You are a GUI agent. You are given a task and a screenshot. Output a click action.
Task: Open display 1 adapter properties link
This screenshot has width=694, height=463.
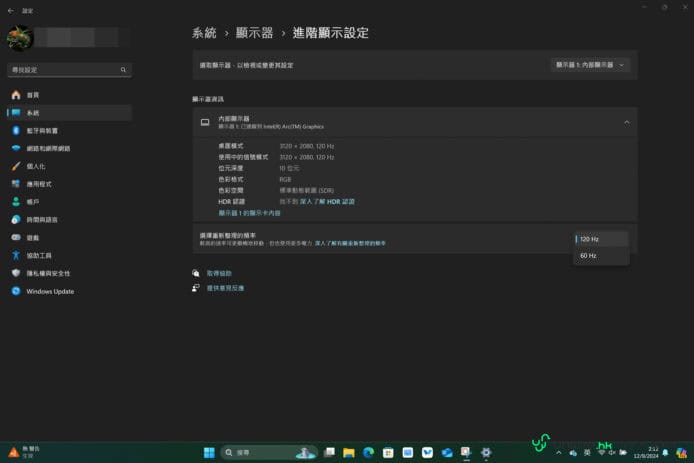[250, 213]
